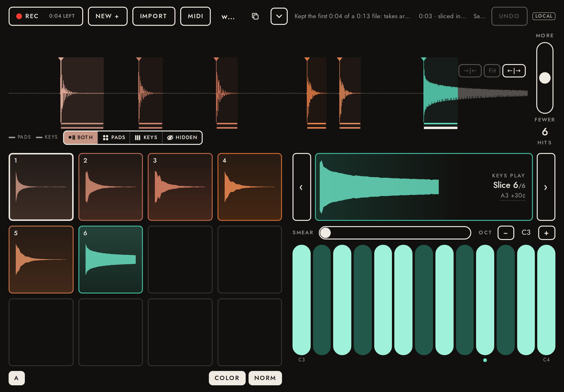Go to next slice with right chevron
Viewport: 564px width, 392px height.
pos(546,187)
